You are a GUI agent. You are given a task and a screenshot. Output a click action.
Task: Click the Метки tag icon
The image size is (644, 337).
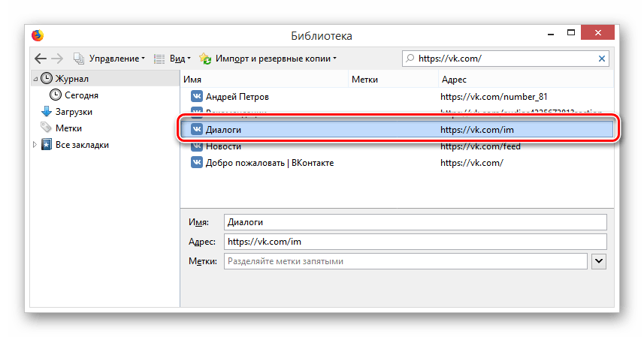[47, 128]
